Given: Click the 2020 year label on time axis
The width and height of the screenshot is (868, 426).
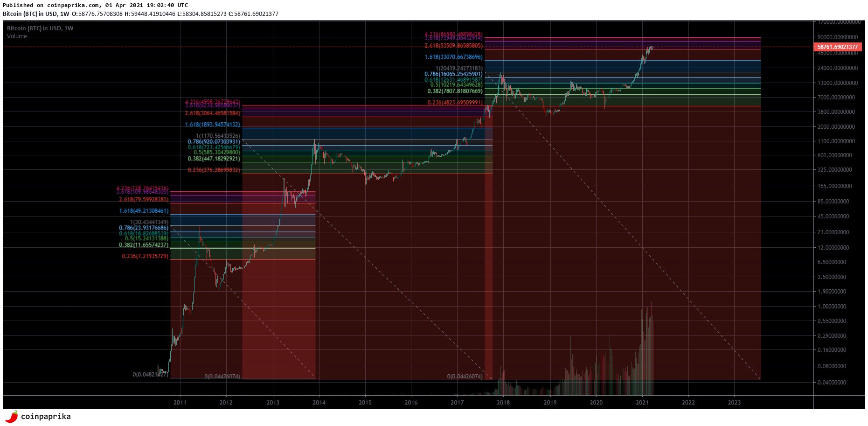Looking at the screenshot, I should [596, 403].
